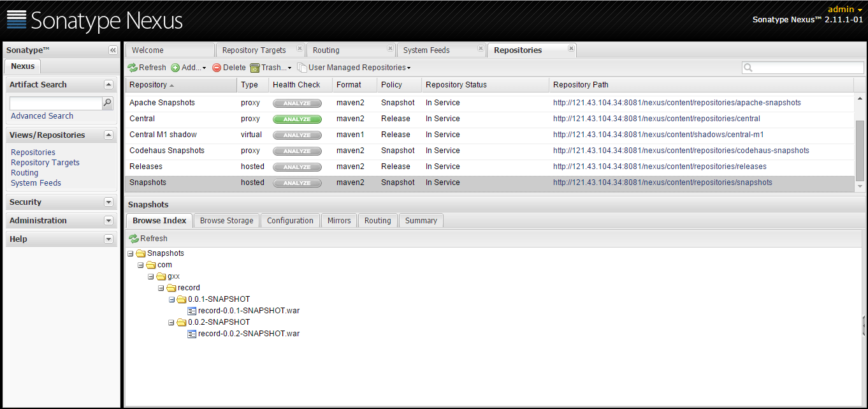Collapse the Views/Repositories panel
This screenshot has height=409, width=868.
point(108,135)
